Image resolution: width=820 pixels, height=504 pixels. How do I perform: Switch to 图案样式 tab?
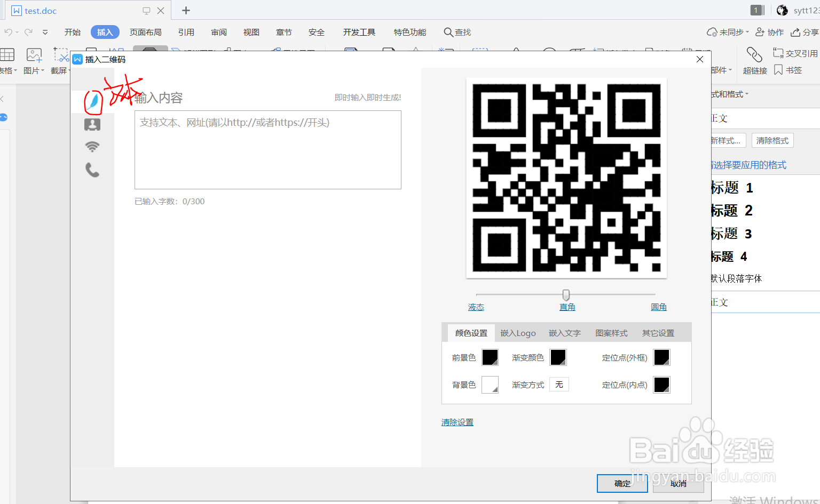(x=611, y=333)
